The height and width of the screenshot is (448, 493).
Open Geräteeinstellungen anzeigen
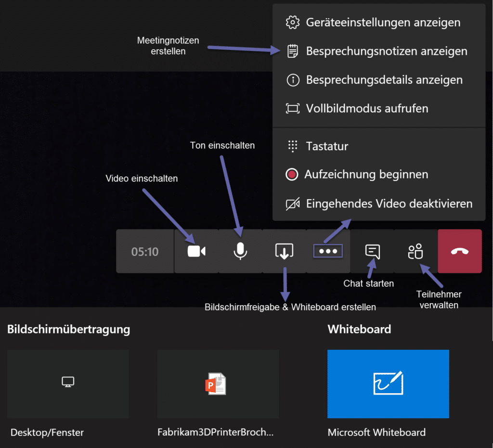(383, 22)
